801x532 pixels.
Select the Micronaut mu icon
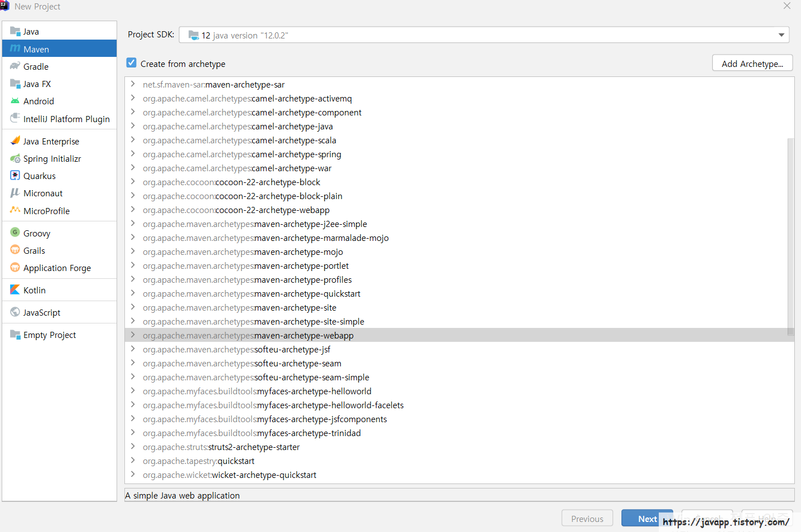(x=15, y=193)
